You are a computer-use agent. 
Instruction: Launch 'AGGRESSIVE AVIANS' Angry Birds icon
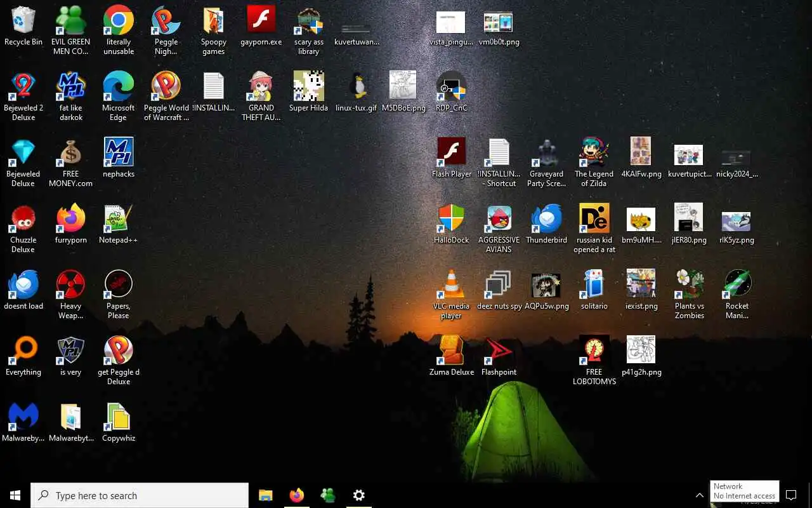(499, 229)
